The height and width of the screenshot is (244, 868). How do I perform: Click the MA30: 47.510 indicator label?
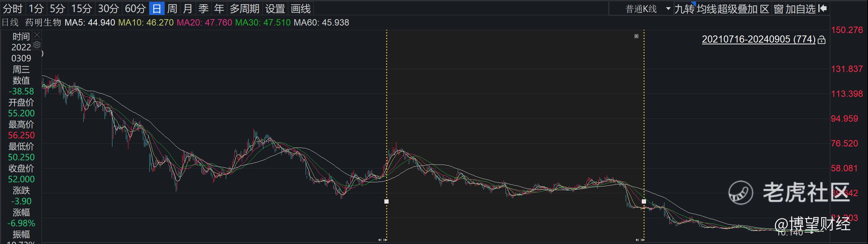pyautogui.click(x=263, y=23)
